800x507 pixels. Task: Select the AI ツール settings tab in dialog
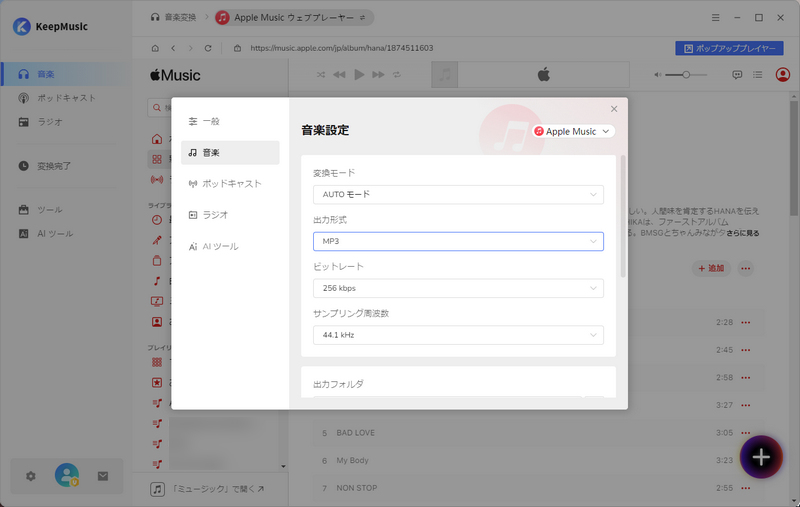tap(230, 246)
